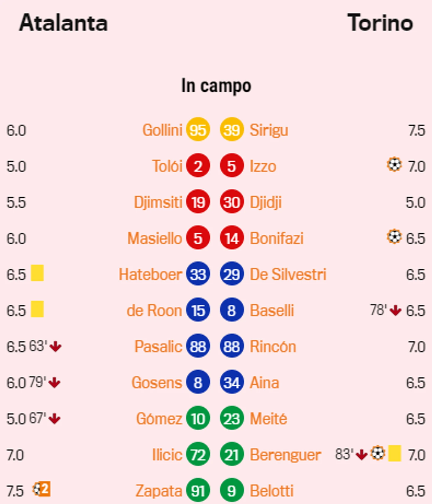Click de Roon's yellow card icon
Viewport: 432px width, 504px height.
coord(37,309)
